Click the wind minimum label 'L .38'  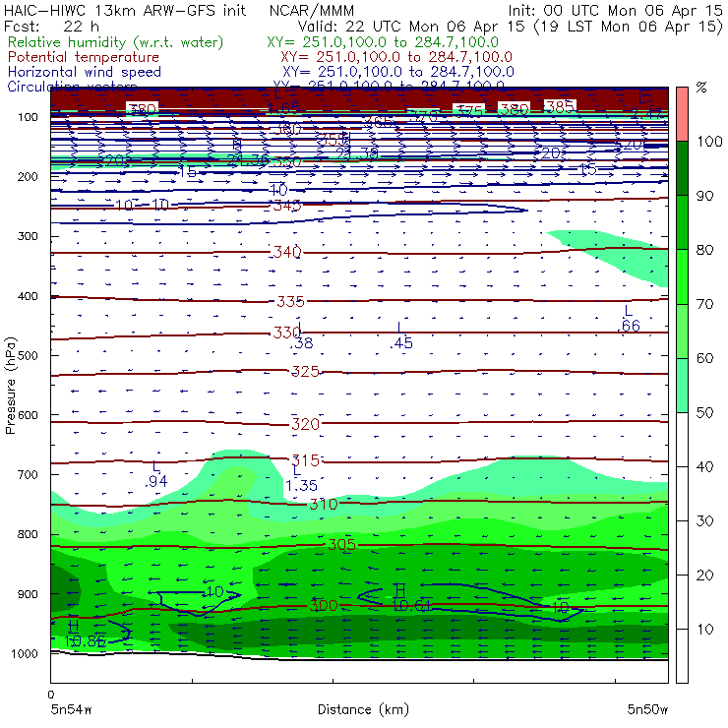(x=301, y=336)
